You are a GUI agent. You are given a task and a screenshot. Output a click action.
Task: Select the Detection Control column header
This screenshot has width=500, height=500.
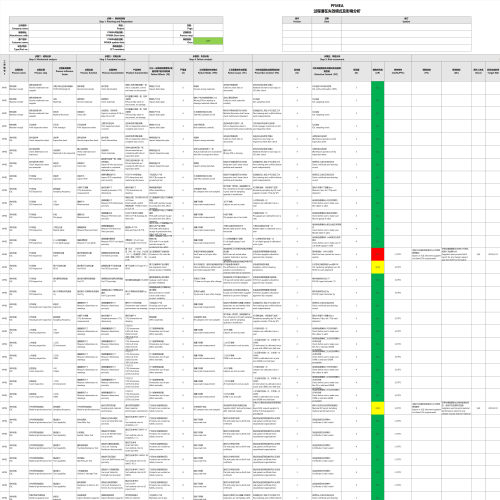pyautogui.click(x=326, y=71)
